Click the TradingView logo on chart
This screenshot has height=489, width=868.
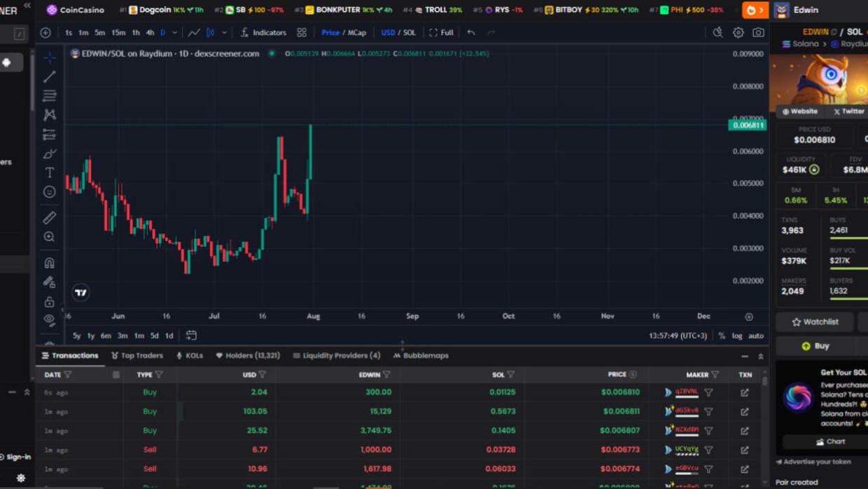(x=80, y=293)
